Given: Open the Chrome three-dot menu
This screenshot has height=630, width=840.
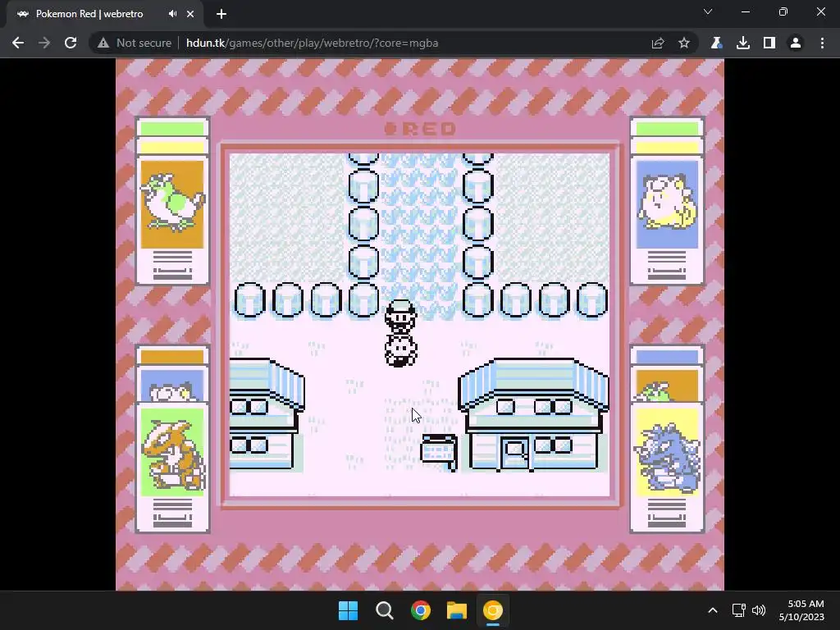Looking at the screenshot, I should pyautogui.click(x=822, y=43).
